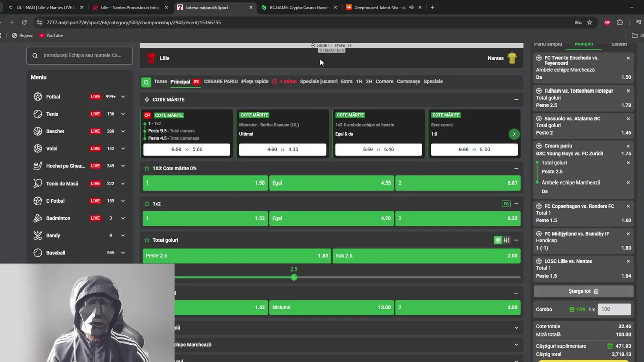644x362 pixels.
Task: Remove FC Midtjylland vs Brøndby IF bet
Action: point(628,234)
